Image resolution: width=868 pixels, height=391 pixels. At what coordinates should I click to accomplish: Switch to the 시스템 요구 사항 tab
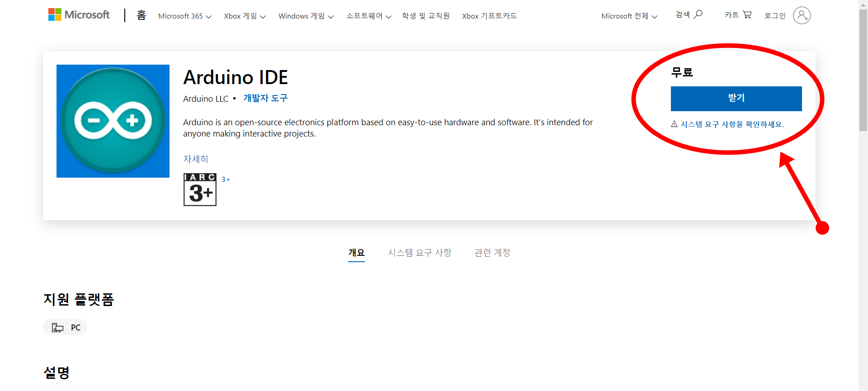[420, 253]
